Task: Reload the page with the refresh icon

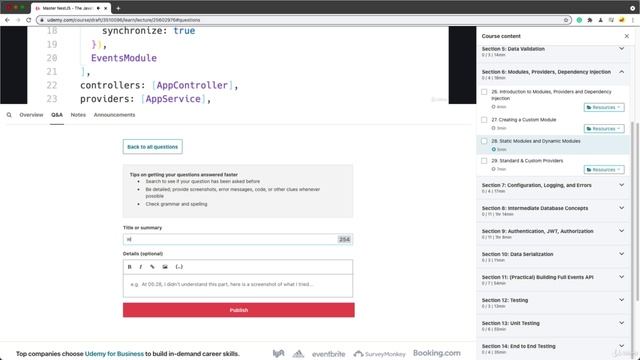Action: 29,20
